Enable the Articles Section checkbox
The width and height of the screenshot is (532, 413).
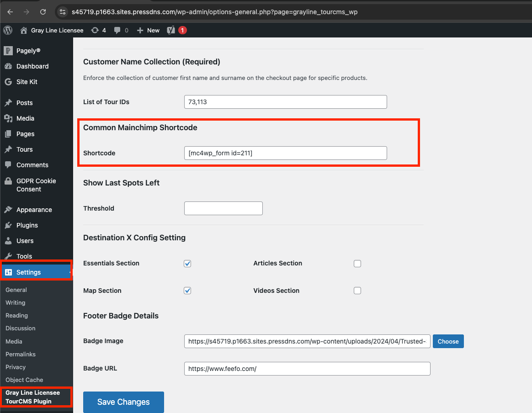[x=357, y=264]
